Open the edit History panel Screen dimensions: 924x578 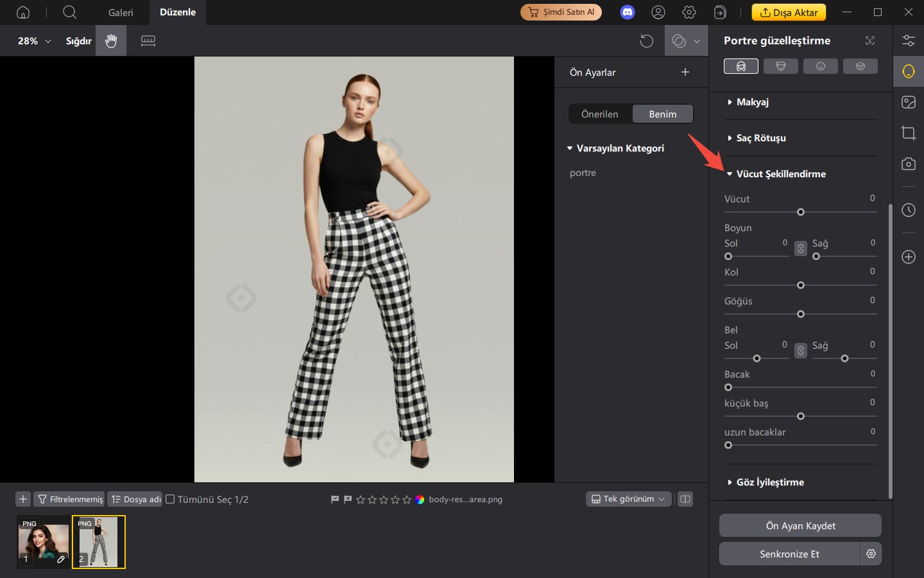pos(909,210)
